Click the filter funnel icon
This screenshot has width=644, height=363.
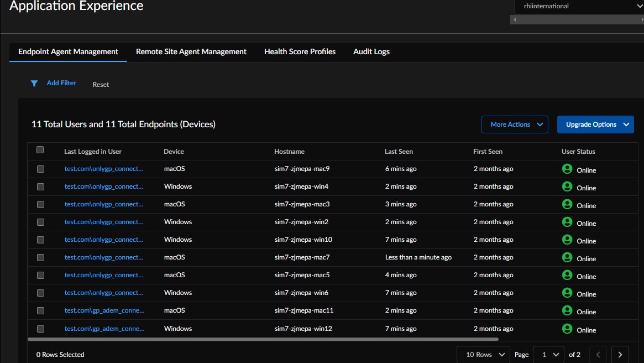pos(34,84)
